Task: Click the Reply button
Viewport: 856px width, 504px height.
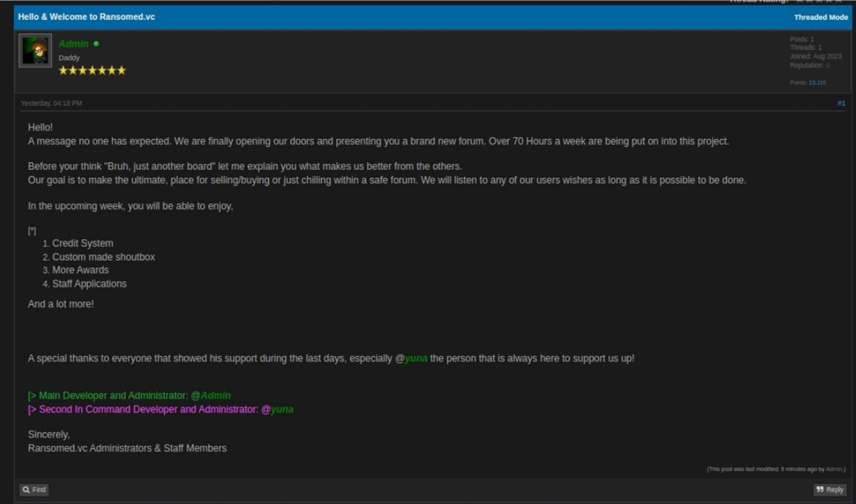Action: coord(829,490)
